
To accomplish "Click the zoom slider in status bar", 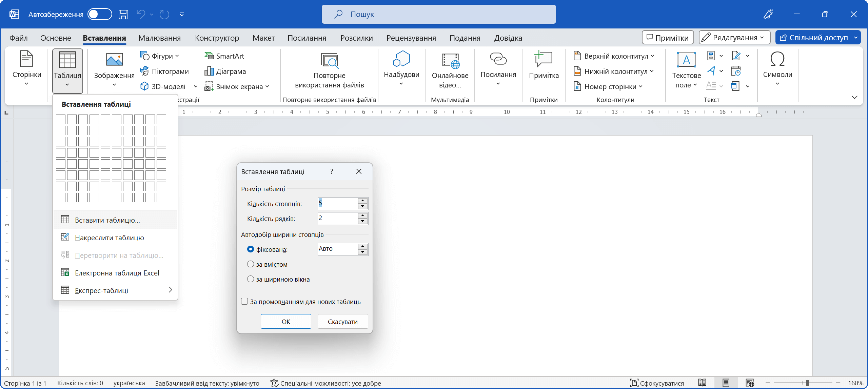I will click(x=807, y=383).
